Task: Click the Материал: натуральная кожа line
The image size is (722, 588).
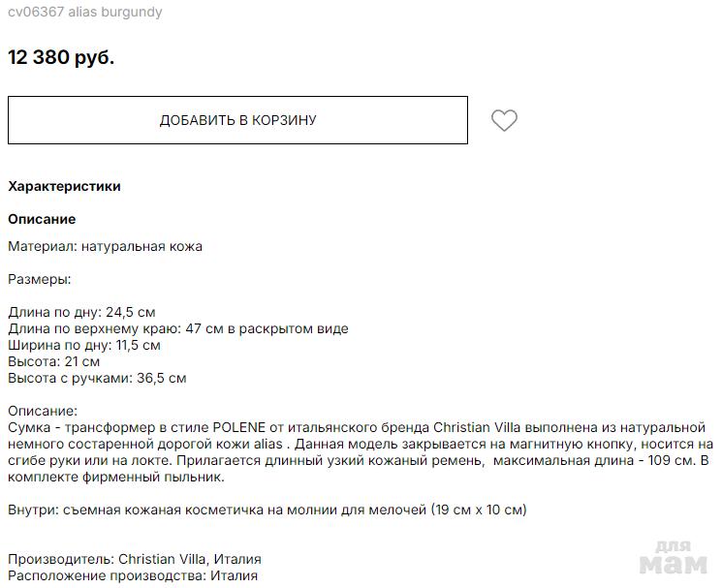Action: tap(105, 246)
